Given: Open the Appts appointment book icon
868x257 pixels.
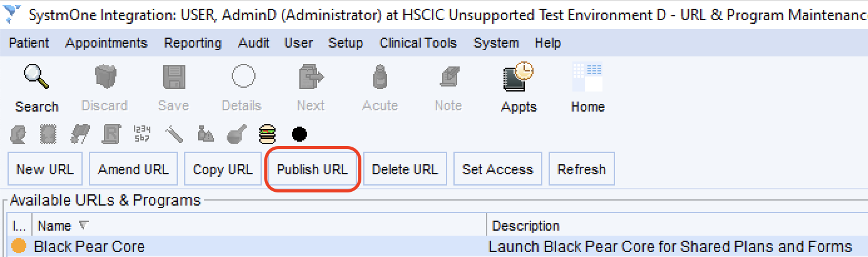Looking at the screenshot, I should coord(518,78).
